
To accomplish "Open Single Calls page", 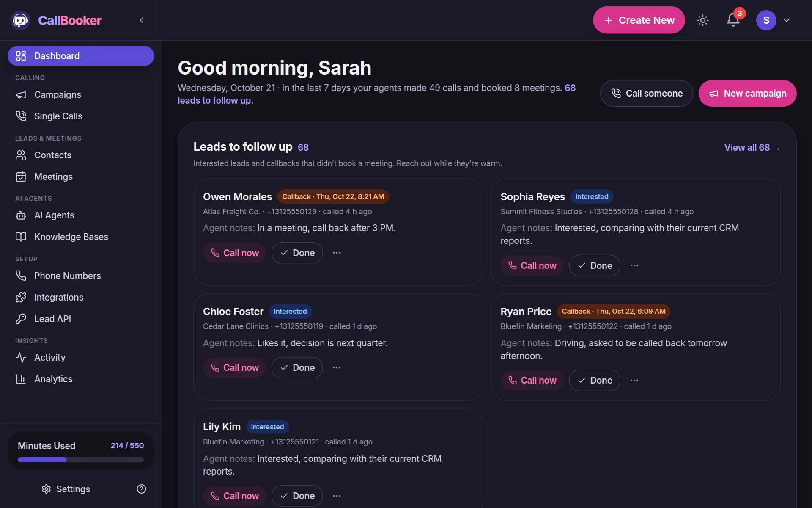I will tap(81, 116).
